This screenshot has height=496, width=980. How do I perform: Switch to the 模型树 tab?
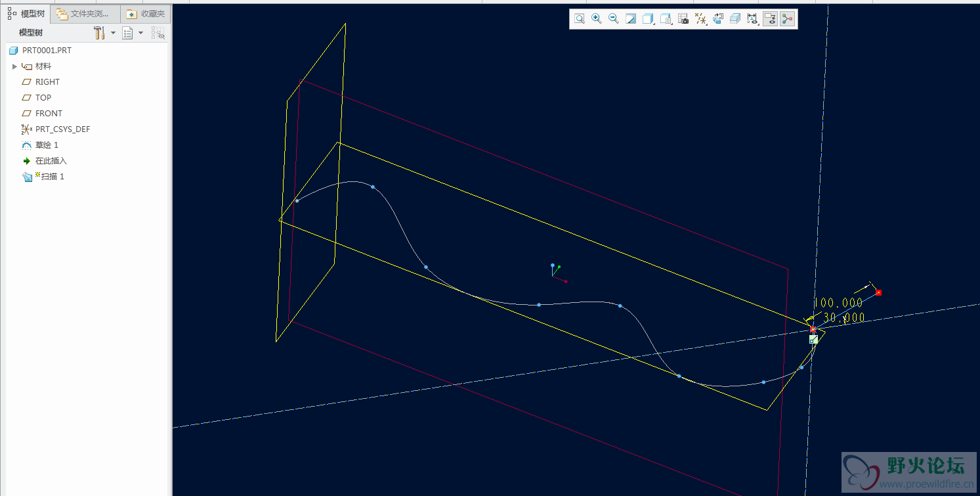[26, 13]
